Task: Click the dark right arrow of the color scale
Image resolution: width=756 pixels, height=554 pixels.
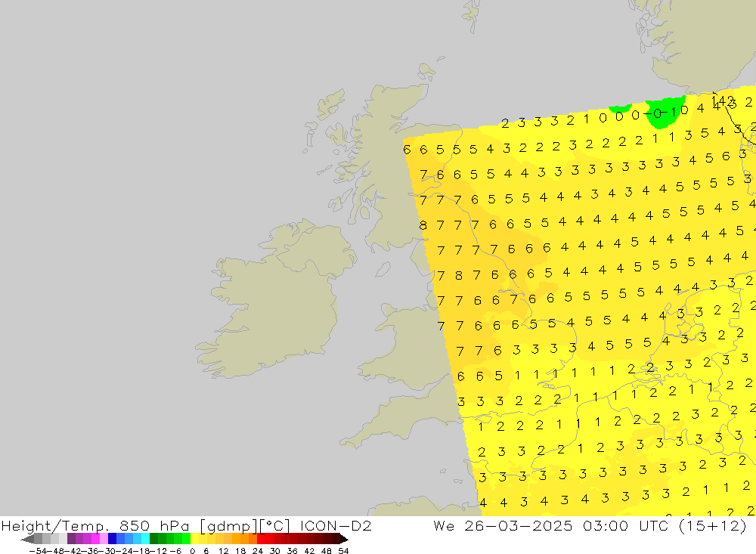Action: (x=344, y=539)
